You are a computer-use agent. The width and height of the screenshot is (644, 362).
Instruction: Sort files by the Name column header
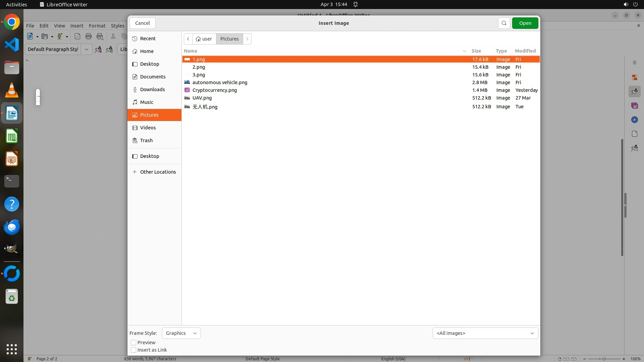point(191,51)
